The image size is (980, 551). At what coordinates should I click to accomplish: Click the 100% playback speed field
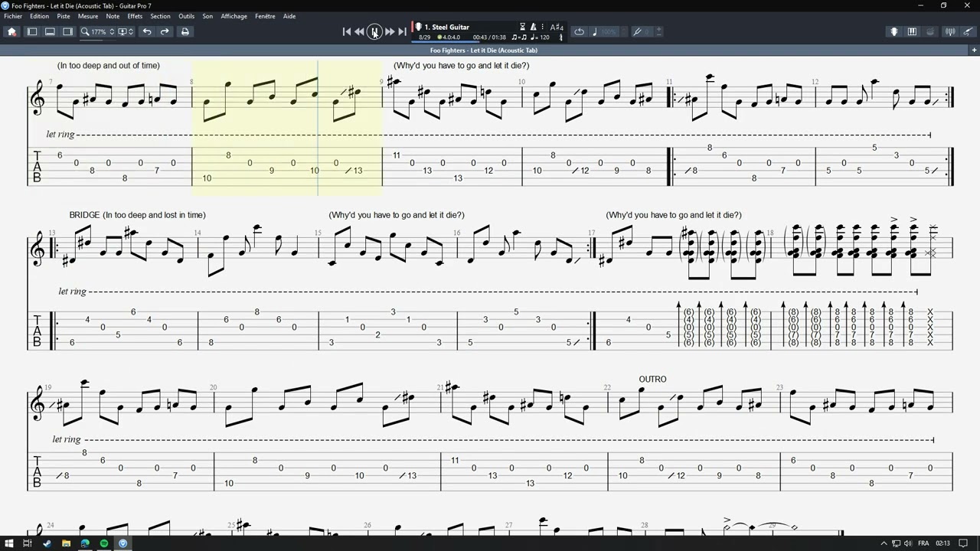[609, 31]
